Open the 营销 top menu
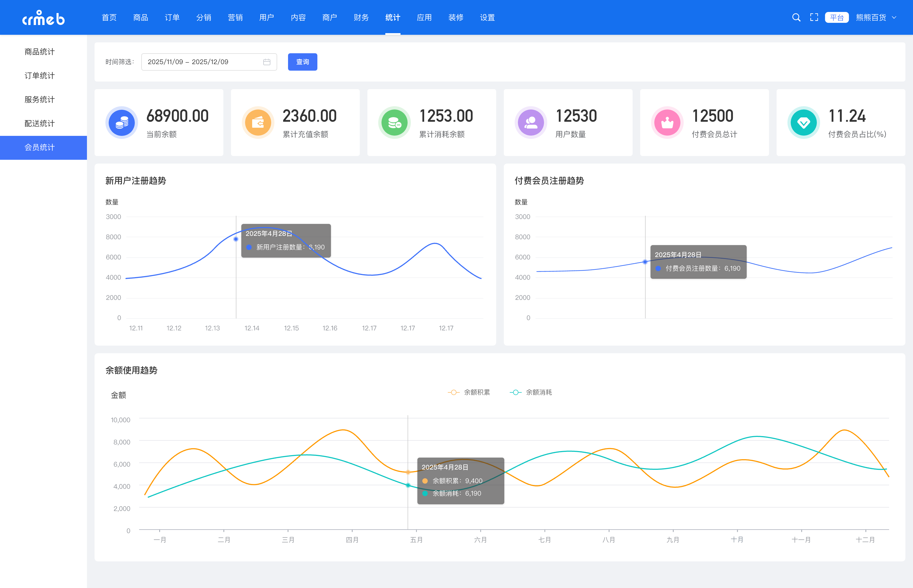Image resolution: width=913 pixels, height=588 pixels. (x=235, y=18)
